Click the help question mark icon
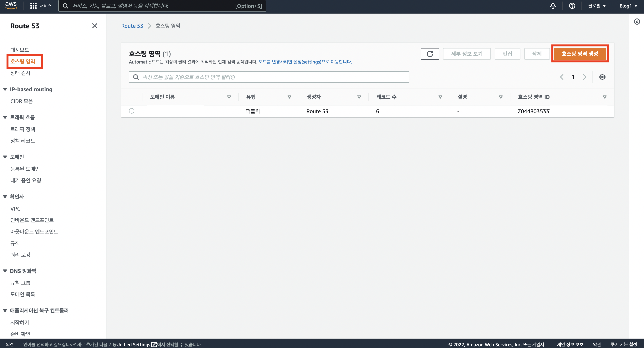 coord(572,6)
